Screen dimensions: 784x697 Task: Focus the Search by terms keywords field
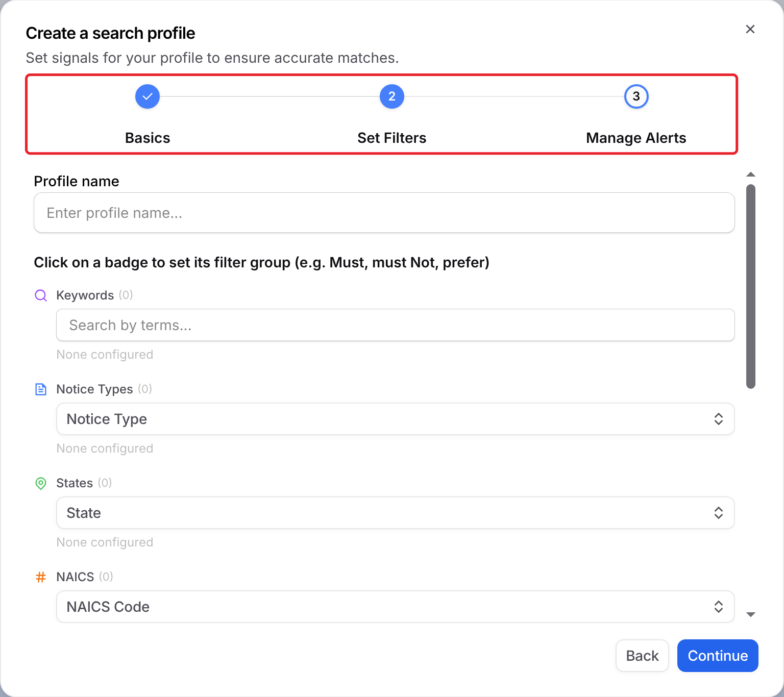(396, 325)
